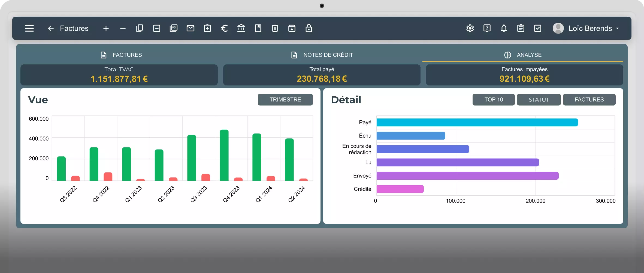
Task: Delete using the trash can icon
Action: pos(275,28)
